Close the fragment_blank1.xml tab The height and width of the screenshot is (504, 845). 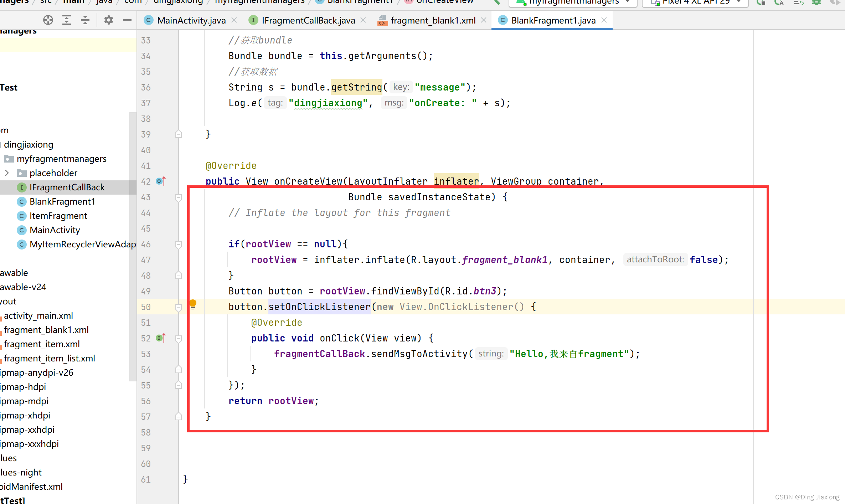click(484, 20)
